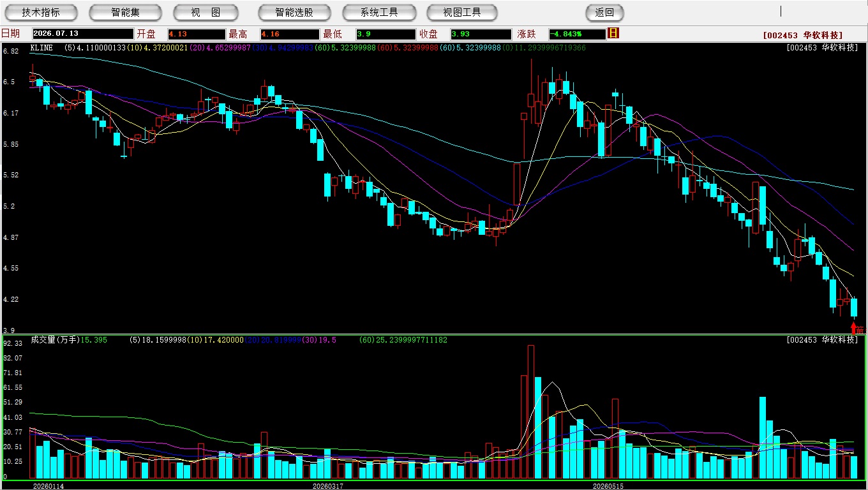Viewport: 868px width, 490px height.
Task: Click the tallest red volume bar
Action: 531,412
